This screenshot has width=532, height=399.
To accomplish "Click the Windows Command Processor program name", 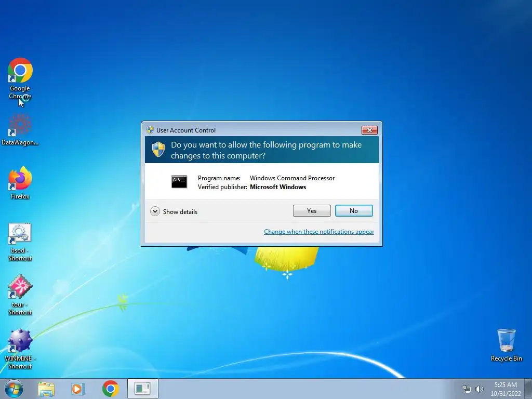I will pyautogui.click(x=292, y=178).
